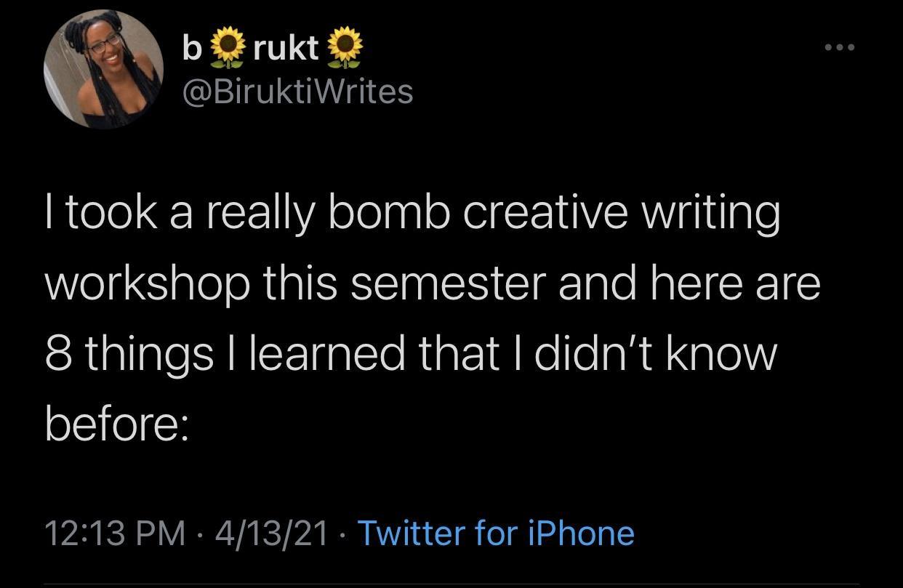Open the @BiruktiWrites profile handle
Viewport: 903px width, 588px height.
click(x=297, y=92)
